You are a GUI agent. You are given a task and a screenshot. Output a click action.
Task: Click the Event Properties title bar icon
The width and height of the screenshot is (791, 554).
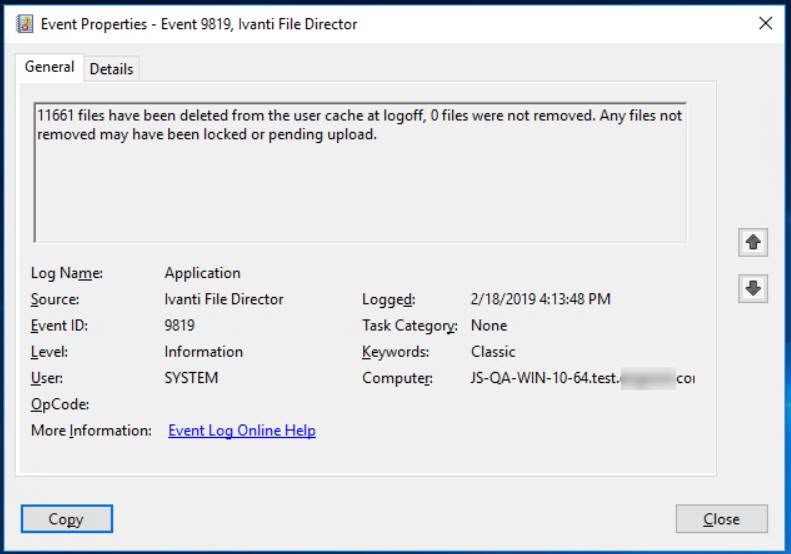point(25,24)
